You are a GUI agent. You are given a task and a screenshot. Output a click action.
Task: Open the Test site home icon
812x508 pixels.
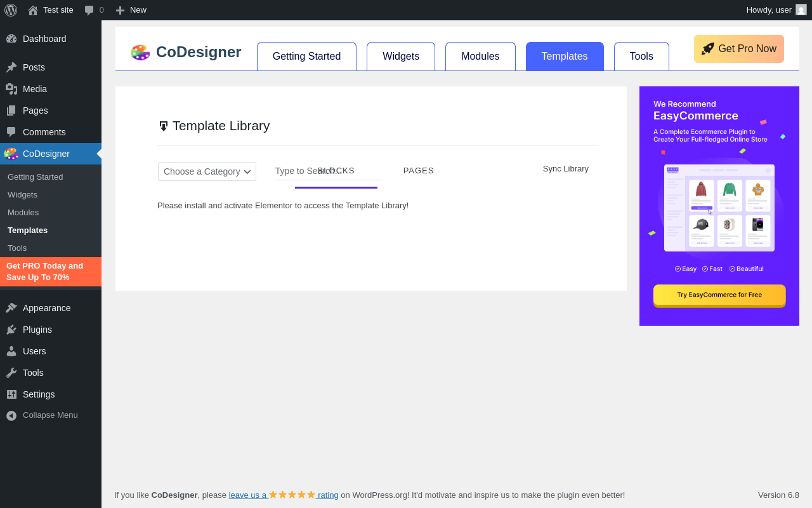click(x=33, y=10)
